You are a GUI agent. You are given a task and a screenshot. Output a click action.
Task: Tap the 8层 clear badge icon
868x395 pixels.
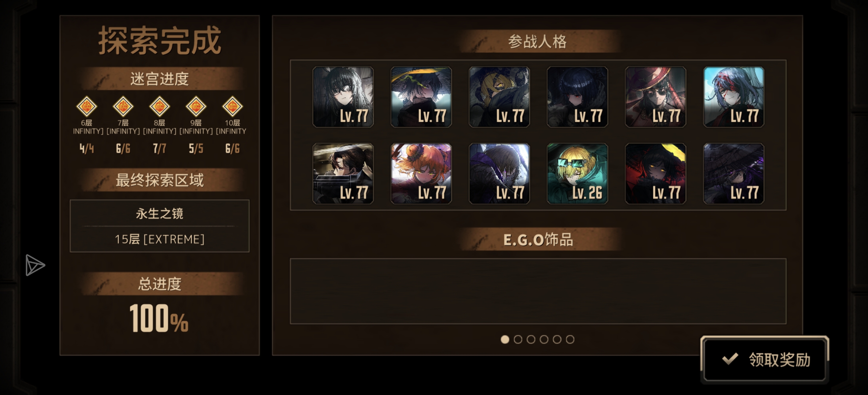click(160, 106)
